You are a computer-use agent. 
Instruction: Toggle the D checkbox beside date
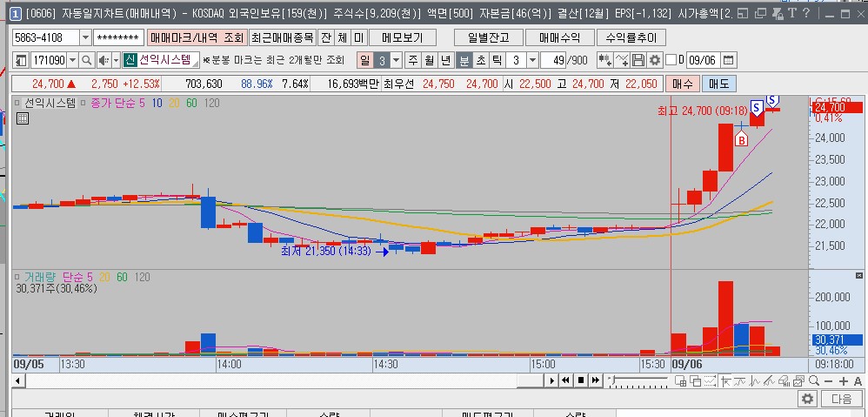click(x=671, y=60)
